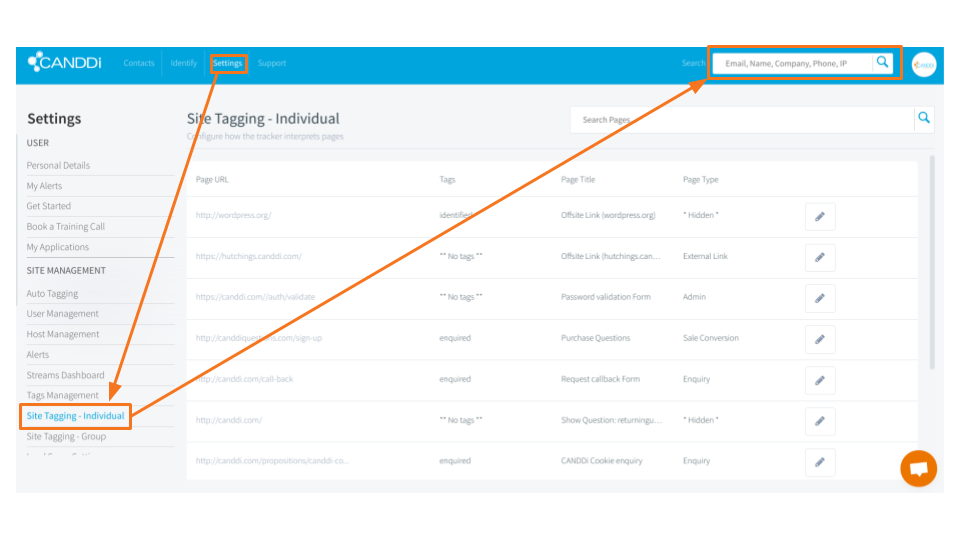Image resolution: width=960 pixels, height=540 pixels.
Task: Click the Admin page type cell
Action: pos(694,297)
